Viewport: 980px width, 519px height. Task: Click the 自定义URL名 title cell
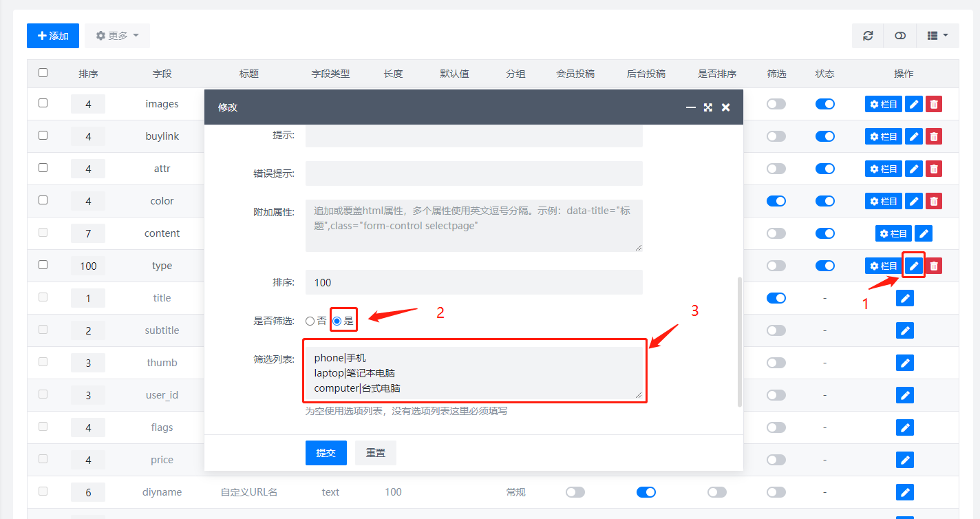tap(249, 492)
